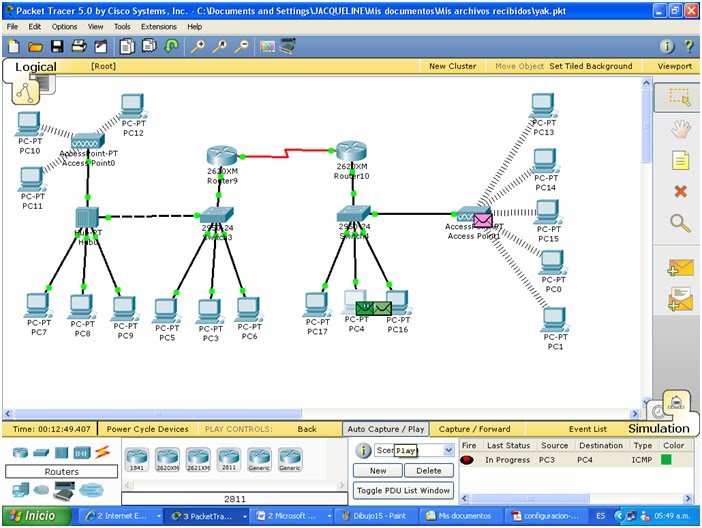Click the Zoom Out magnifier icon
The image size is (702, 528).
(x=241, y=46)
